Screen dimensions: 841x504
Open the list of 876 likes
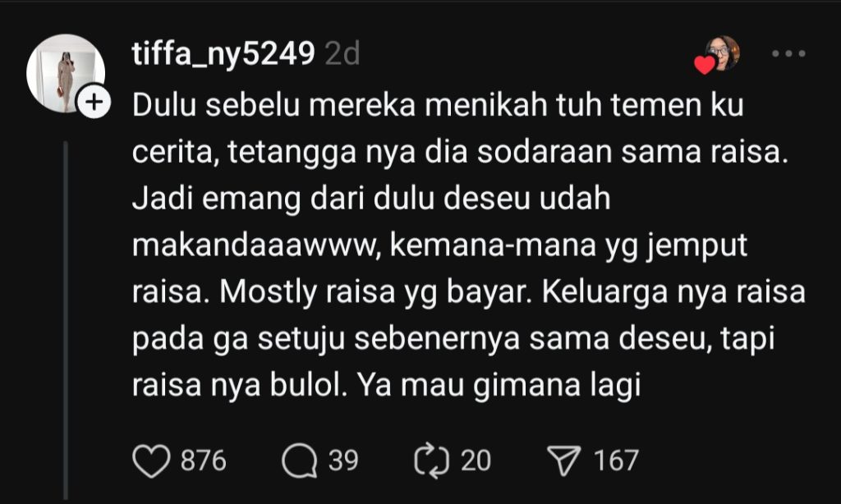click(x=204, y=460)
